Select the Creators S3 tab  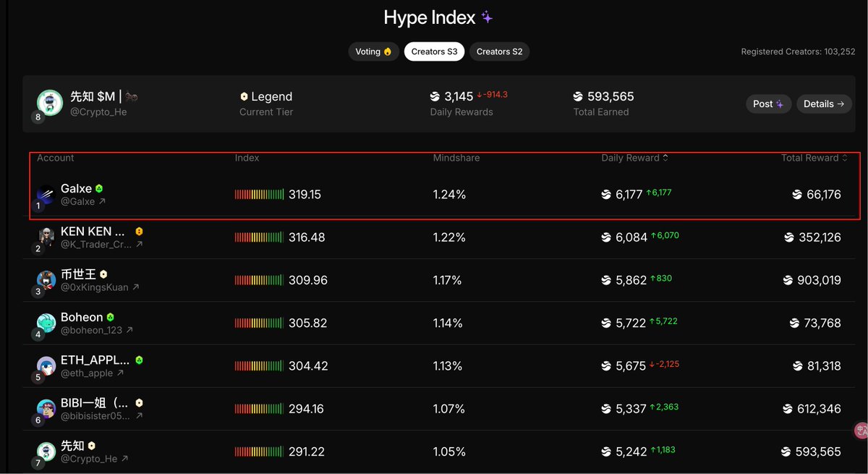(434, 52)
